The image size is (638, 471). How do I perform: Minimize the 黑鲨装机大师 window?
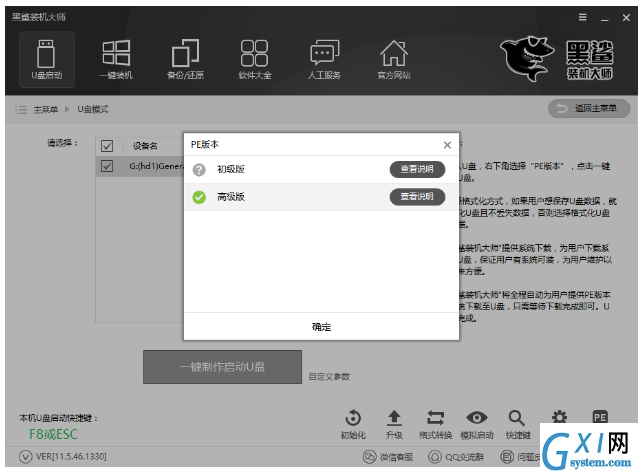[x=605, y=18]
